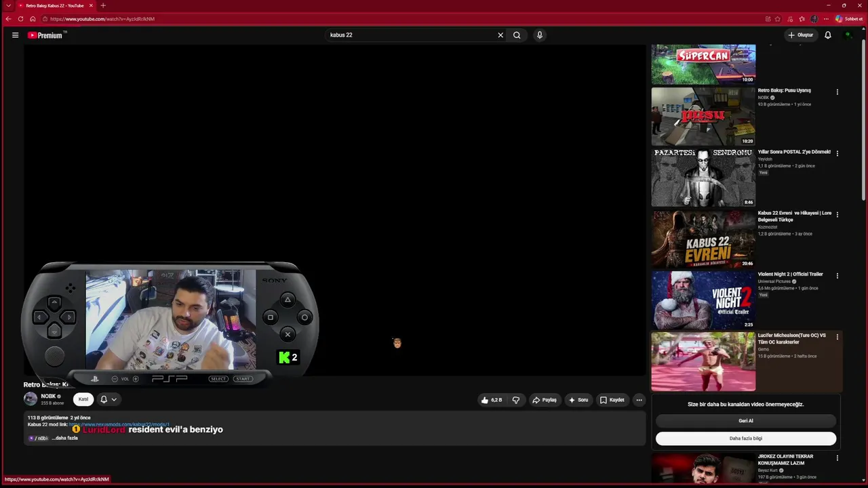Open the Violent Night 2 trailer thumbnail
The image size is (868, 488).
tap(703, 300)
